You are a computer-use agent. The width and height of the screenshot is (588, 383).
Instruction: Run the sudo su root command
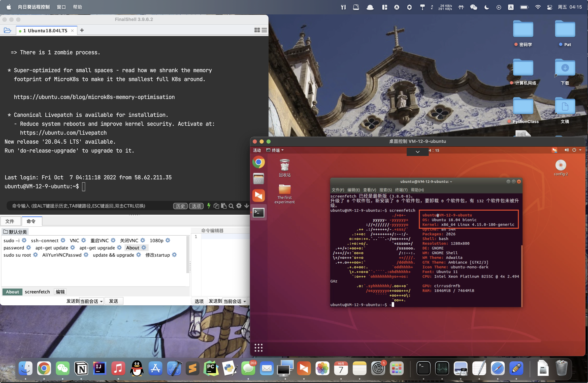click(17, 255)
